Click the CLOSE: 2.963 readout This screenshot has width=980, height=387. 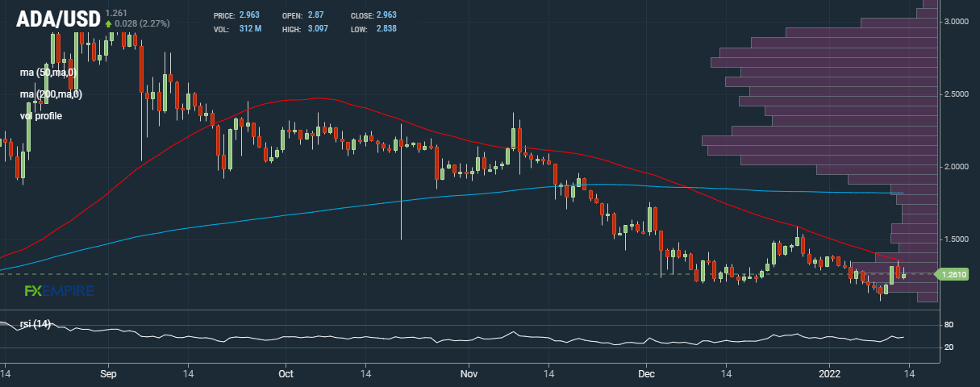pyautogui.click(x=373, y=15)
